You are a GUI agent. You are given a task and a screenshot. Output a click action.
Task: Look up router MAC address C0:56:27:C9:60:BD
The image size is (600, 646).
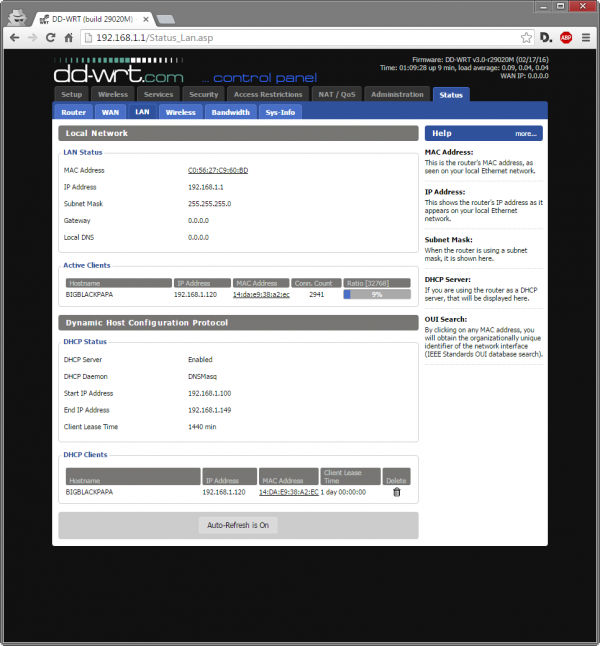[218, 171]
